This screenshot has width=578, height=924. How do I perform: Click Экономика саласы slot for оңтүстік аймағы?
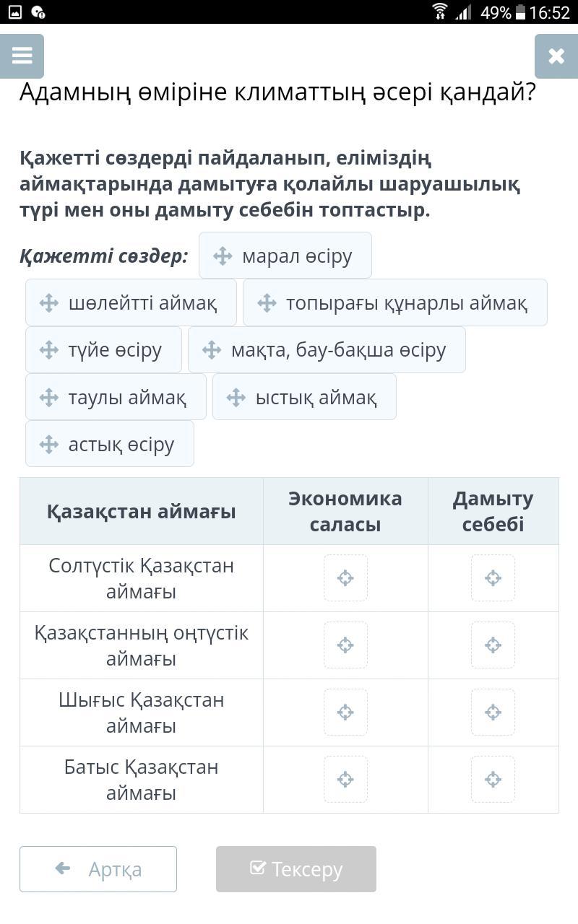pos(345,645)
